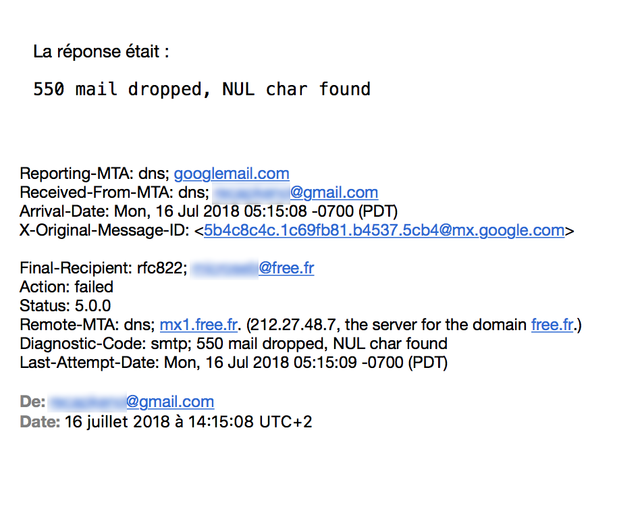This screenshot has width=640, height=505.
Task: Click the "Status: 5.0.0" line
Action: point(65,305)
